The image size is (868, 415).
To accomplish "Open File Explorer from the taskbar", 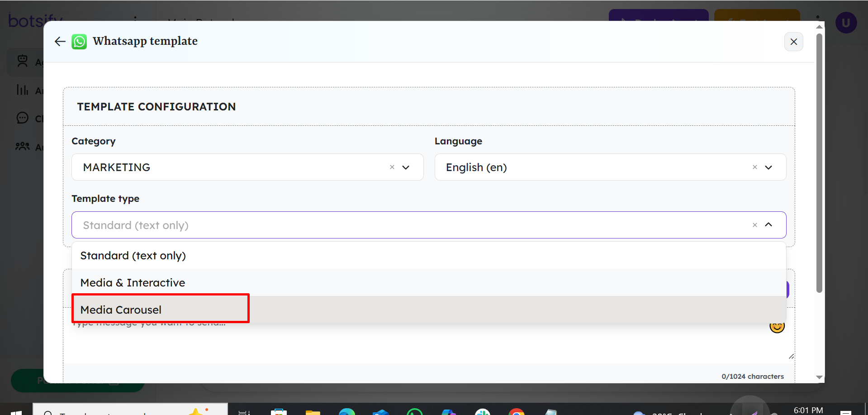I will pos(313,412).
